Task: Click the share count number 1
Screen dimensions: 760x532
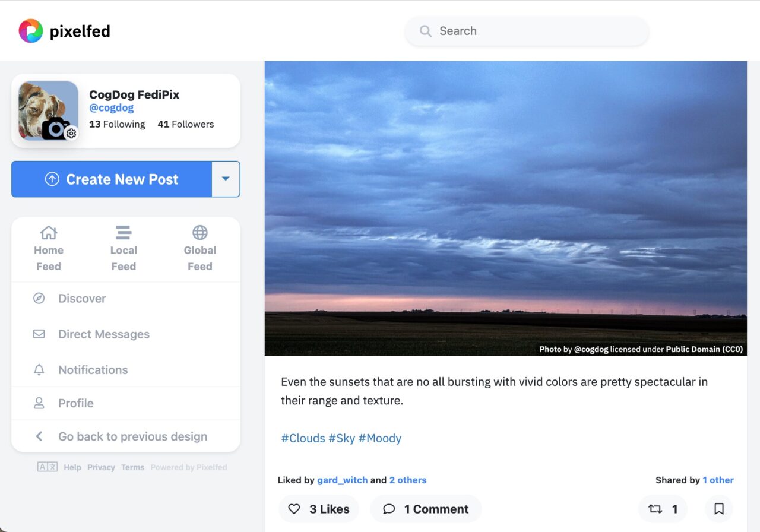Action: coord(674,509)
